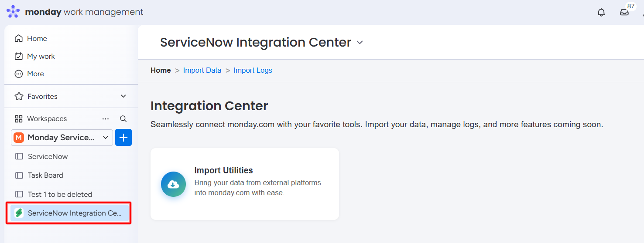Open the inbox showing 87 updates
This screenshot has height=243, width=644.
point(624,12)
